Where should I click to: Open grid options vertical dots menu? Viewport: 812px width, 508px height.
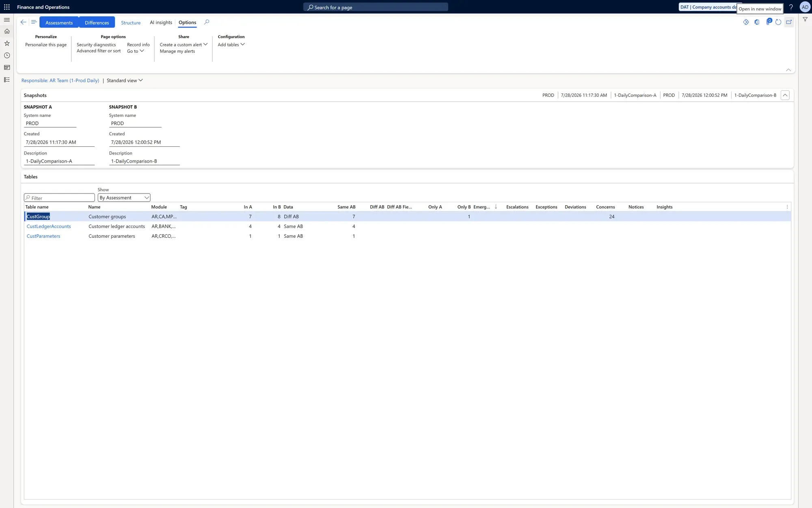(x=787, y=207)
